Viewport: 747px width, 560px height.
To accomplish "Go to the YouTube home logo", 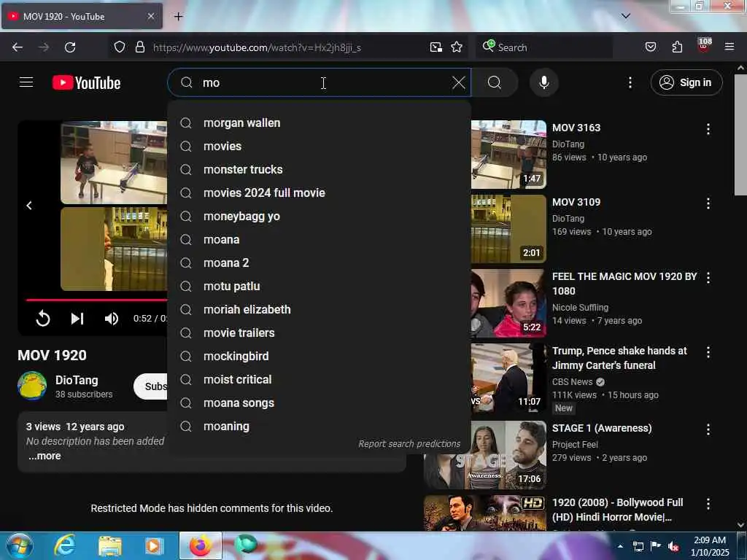I will pyautogui.click(x=86, y=83).
